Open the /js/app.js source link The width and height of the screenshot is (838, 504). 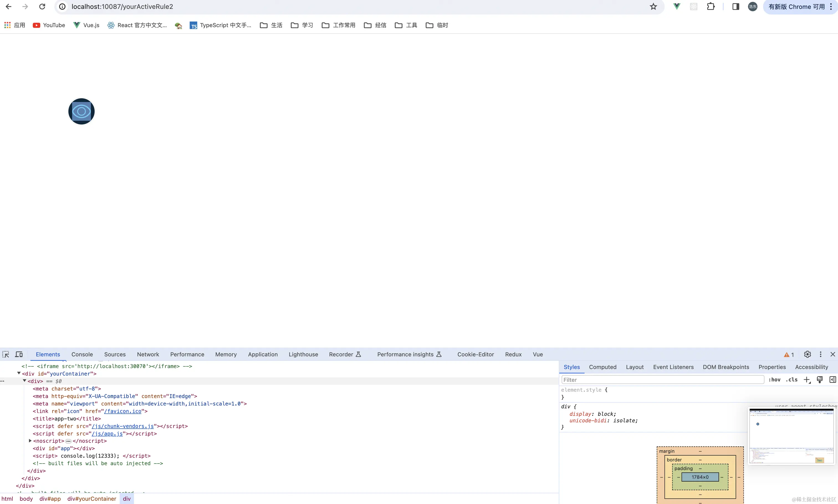click(107, 434)
